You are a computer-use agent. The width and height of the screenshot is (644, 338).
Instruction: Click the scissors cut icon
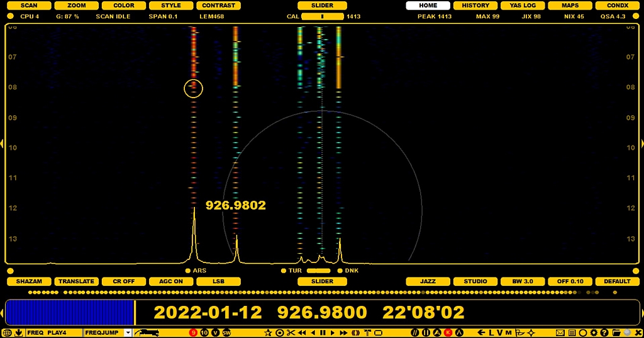(291, 332)
